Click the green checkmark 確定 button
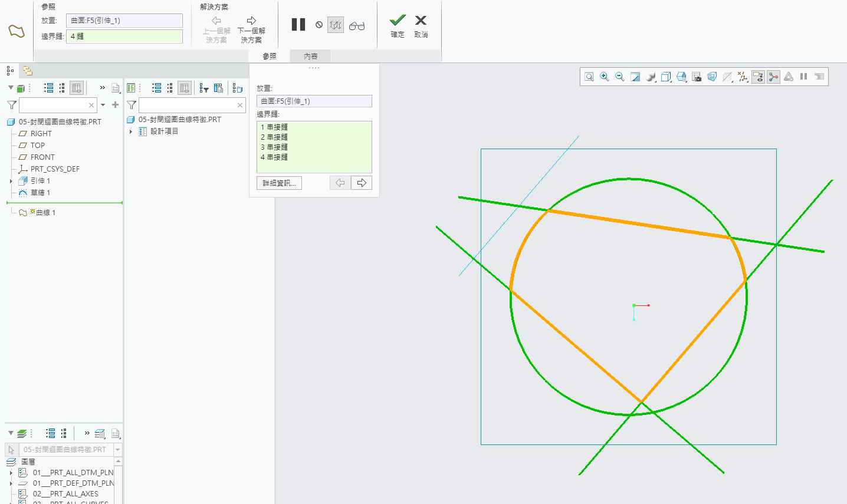The width and height of the screenshot is (847, 504). (398, 26)
